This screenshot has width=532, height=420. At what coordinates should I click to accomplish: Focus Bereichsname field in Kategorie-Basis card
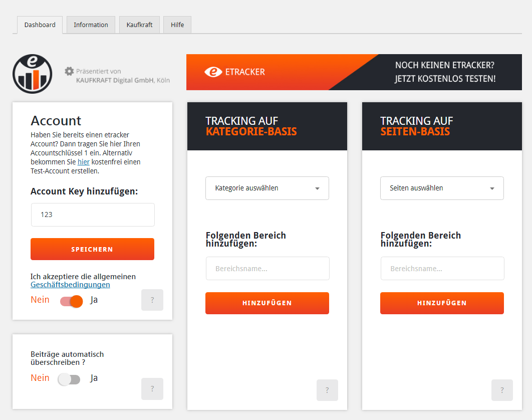pos(268,269)
